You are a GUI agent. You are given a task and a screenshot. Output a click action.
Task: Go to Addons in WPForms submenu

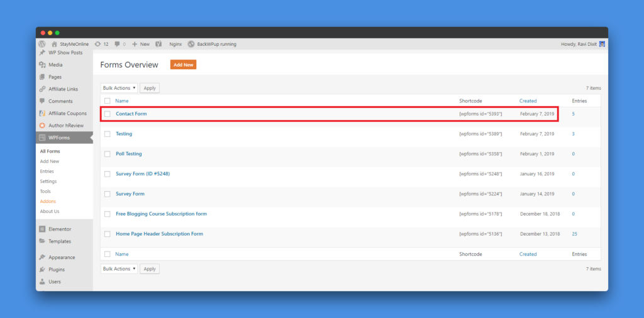(x=48, y=201)
